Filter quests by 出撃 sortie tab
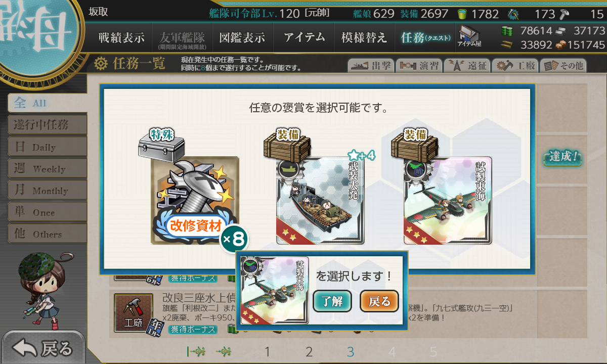 pos(370,65)
